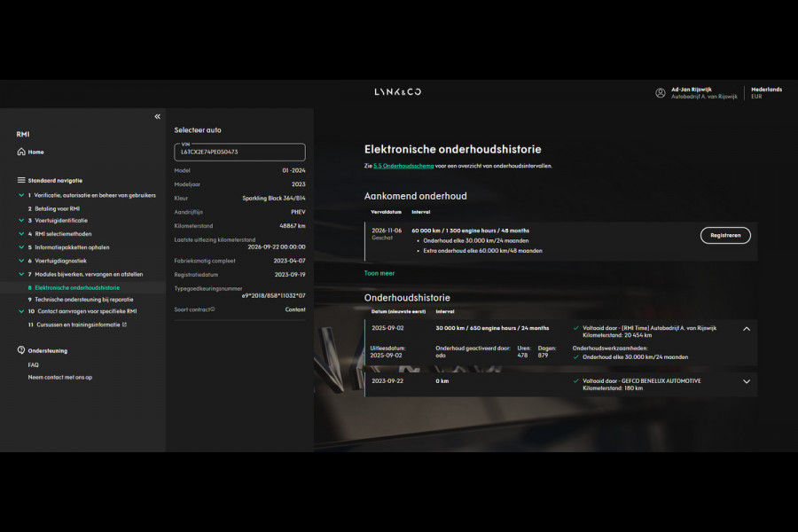Open Nederlands EUR region selector

[x=766, y=92]
